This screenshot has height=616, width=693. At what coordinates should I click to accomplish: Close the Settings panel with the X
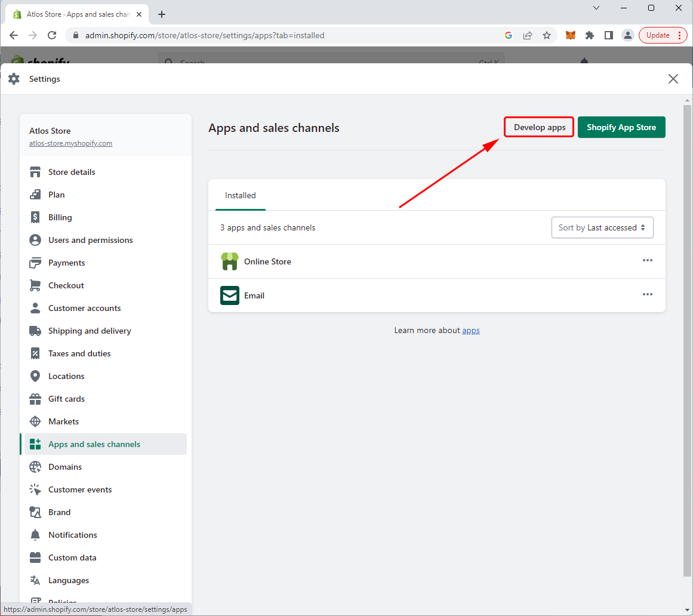click(x=673, y=79)
